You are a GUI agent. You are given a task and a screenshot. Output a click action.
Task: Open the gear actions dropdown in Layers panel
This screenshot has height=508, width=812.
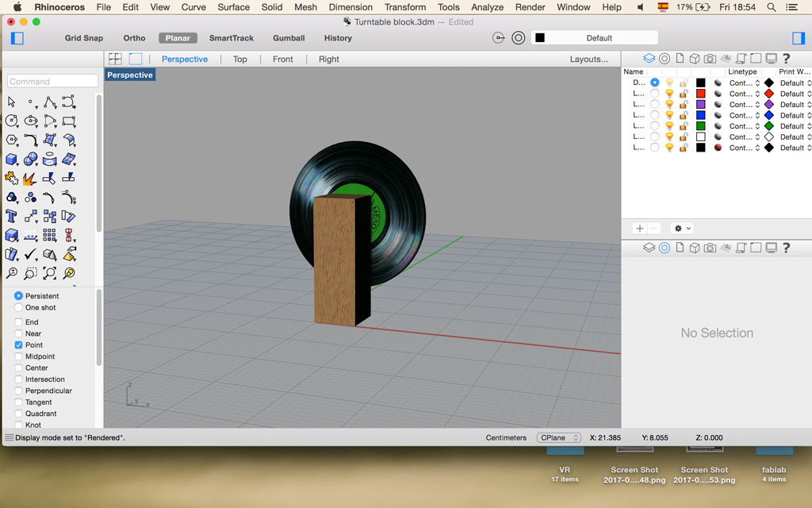click(682, 228)
